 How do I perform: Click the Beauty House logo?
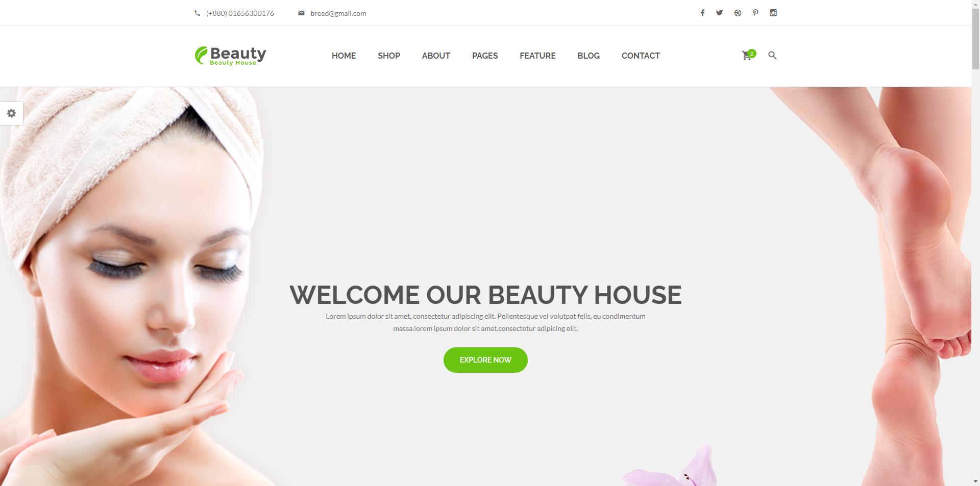[230, 56]
